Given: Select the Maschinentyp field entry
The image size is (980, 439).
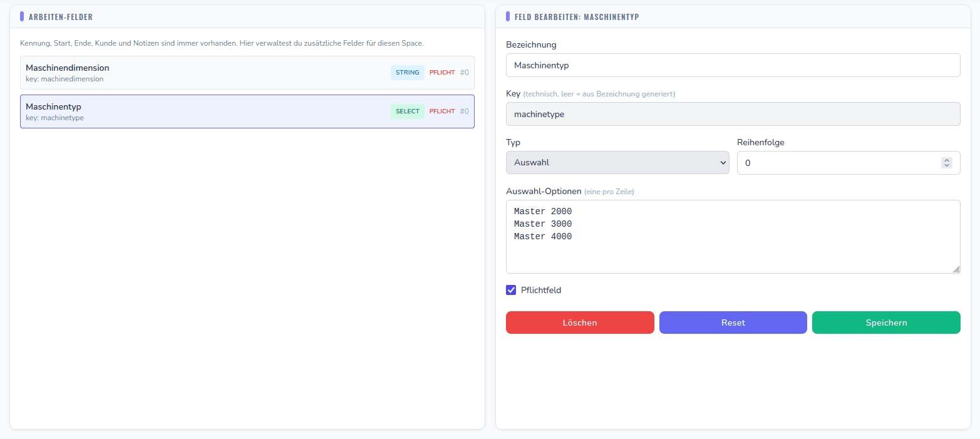Looking at the screenshot, I should coord(247,111).
